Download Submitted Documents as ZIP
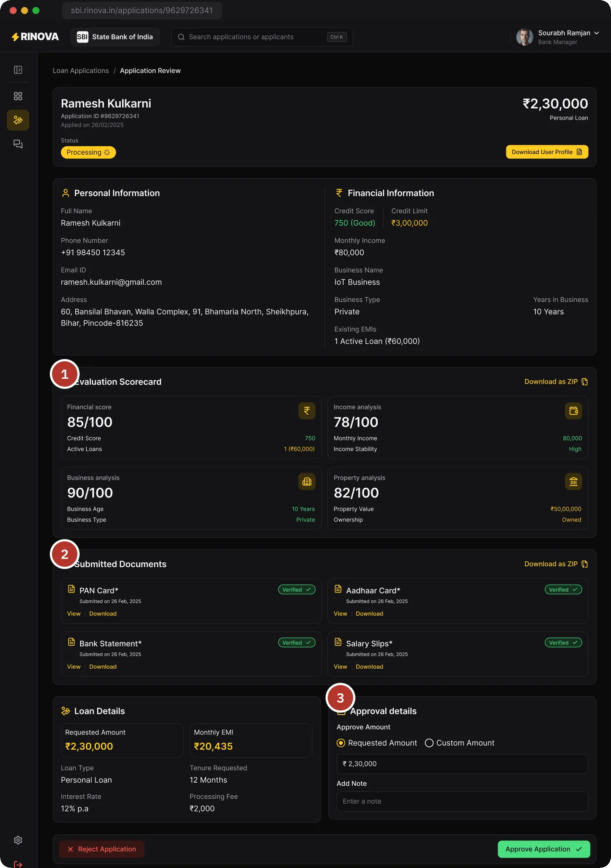 pyautogui.click(x=556, y=564)
